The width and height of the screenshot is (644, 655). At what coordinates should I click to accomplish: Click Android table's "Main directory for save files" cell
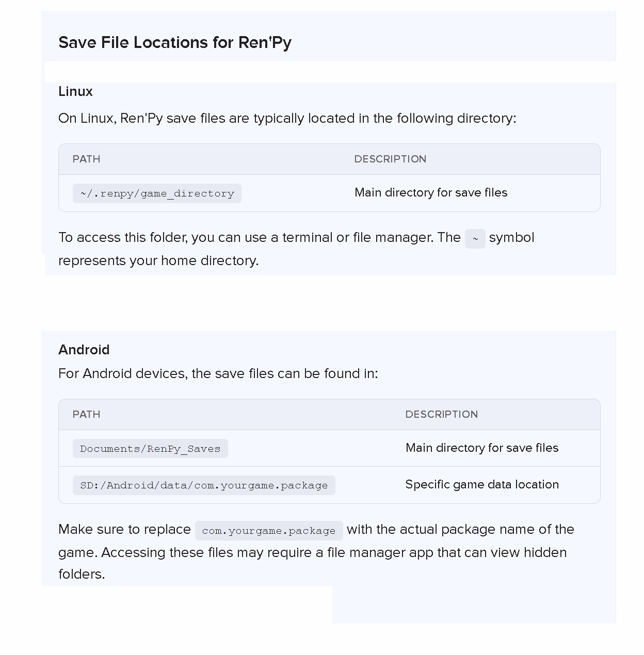tap(482, 448)
